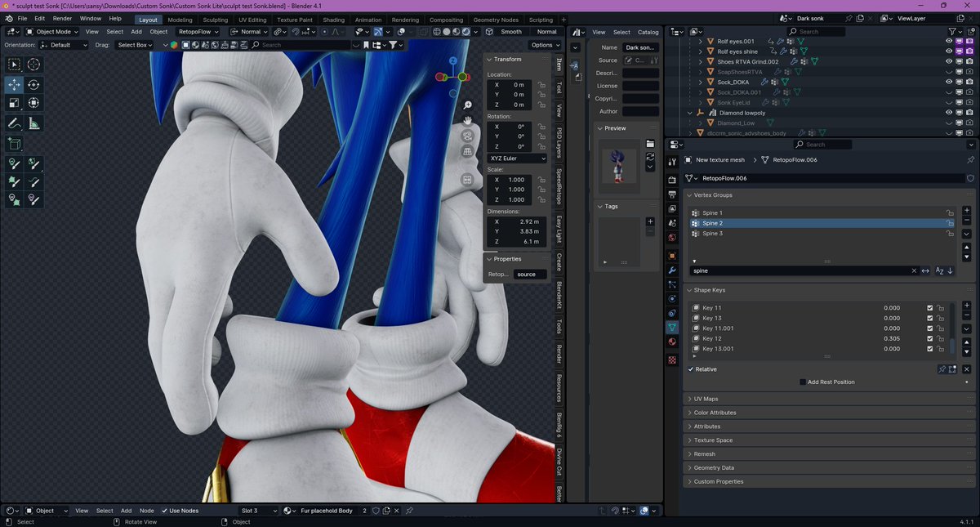
Task: Open the File menu
Action: (22, 18)
